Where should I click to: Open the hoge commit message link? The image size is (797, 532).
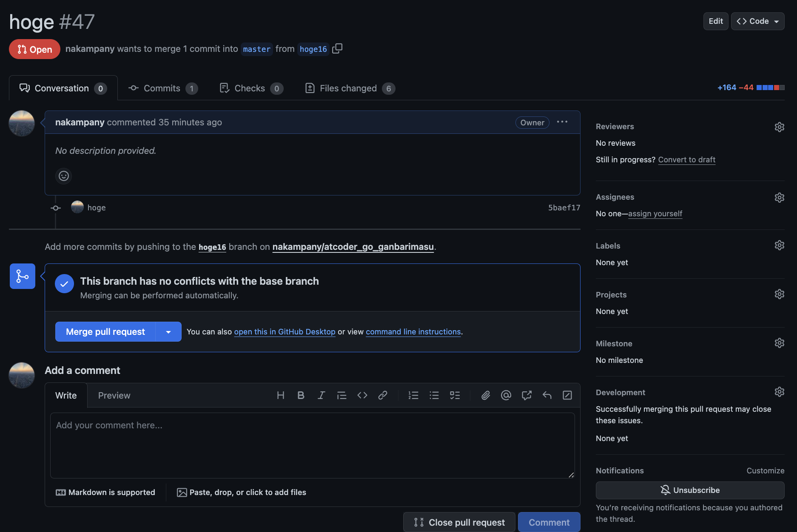click(97, 207)
